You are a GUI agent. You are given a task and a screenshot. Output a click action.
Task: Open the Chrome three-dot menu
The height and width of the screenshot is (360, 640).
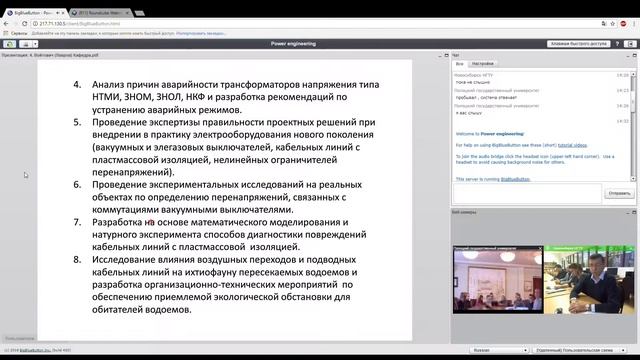634,24
